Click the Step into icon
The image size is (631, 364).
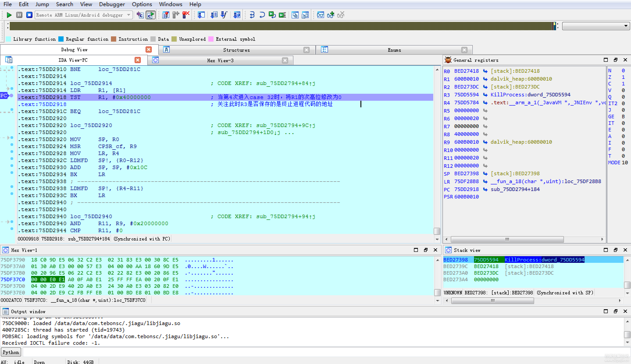[252, 15]
